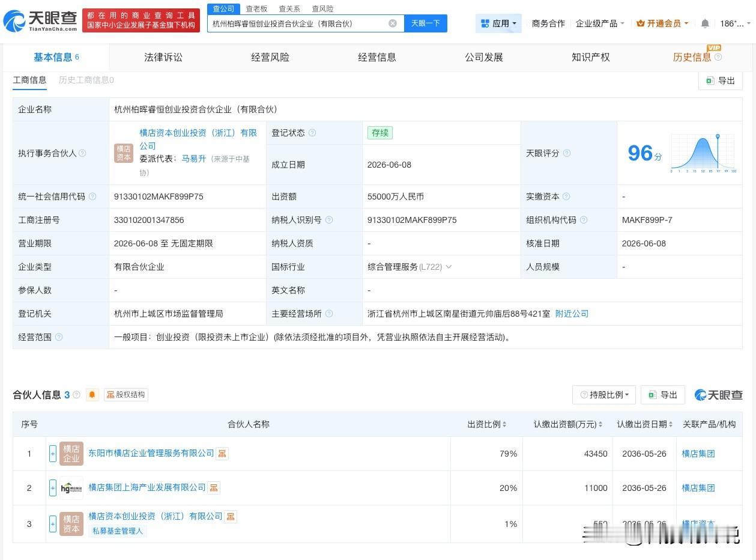Select the 工商信息 sub-tab
This screenshot has height=560, width=756.
tap(29, 80)
